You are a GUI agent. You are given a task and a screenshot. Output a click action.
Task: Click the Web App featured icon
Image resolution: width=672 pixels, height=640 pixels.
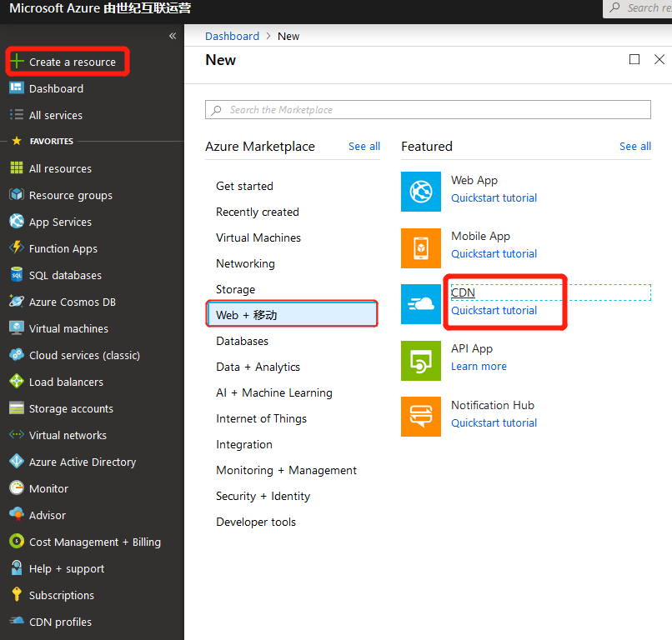[421, 192]
